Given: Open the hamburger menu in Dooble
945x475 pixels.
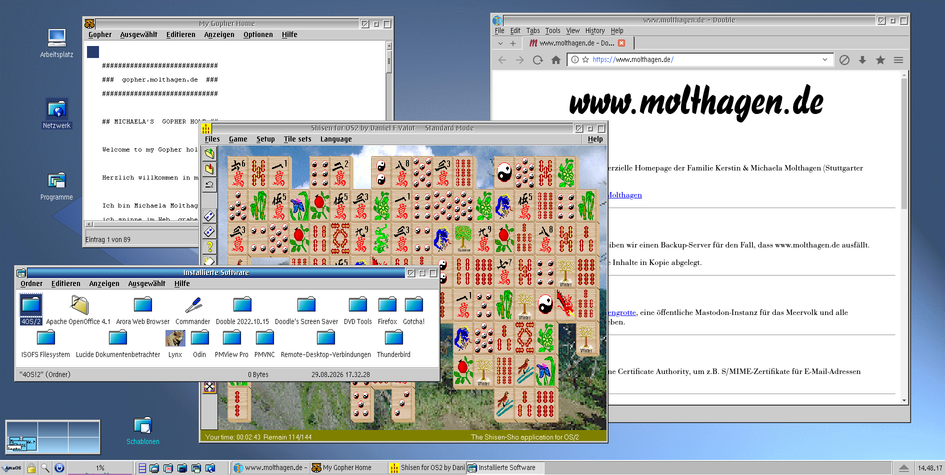Looking at the screenshot, I should pos(899,60).
